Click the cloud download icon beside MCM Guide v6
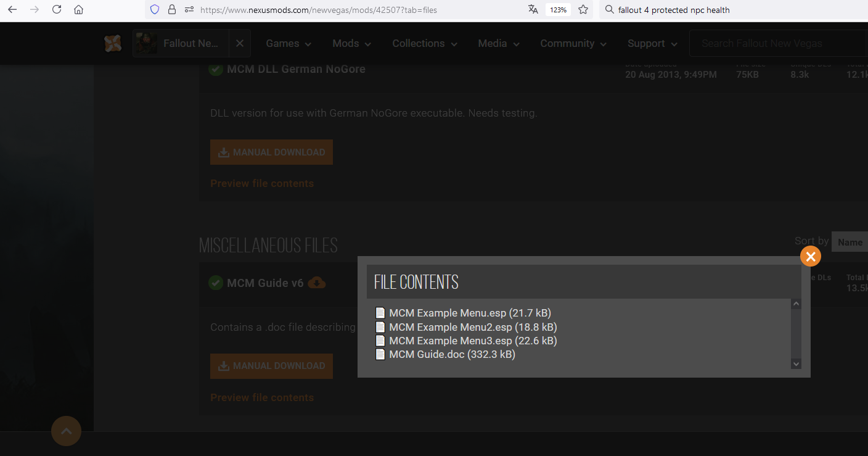The image size is (868, 456). [x=316, y=283]
